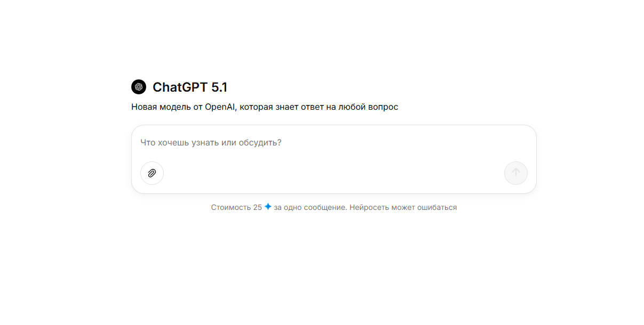Click empty space between attach and send buttons
The image size is (644, 325).
pyautogui.click(x=334, y=173)
